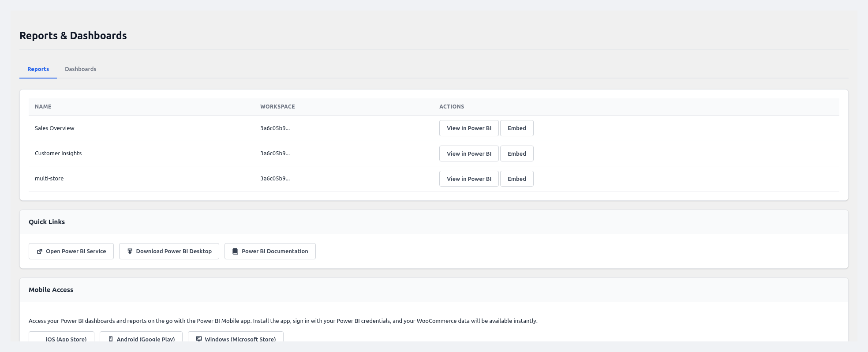
Task: Click workspace ID in multi-store row
Action: pyautogui.click(x=275, y=179)
